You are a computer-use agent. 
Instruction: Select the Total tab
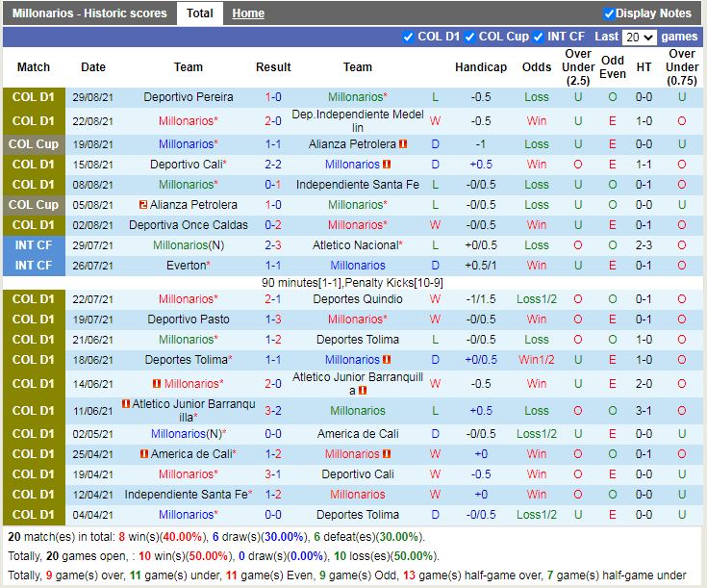pos(200,13)
